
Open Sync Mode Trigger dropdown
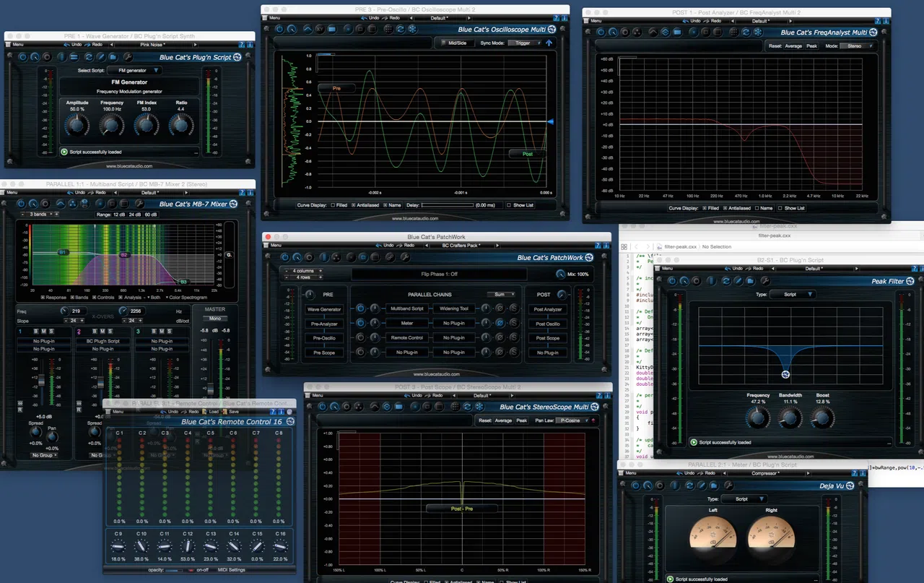coord(526,43)
